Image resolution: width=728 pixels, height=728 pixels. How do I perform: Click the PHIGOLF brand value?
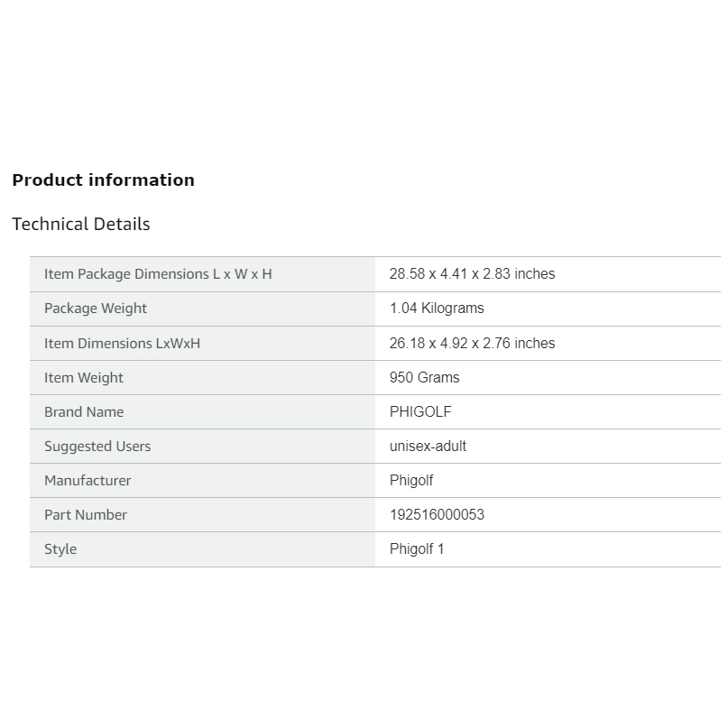click(x=420, y=411)
